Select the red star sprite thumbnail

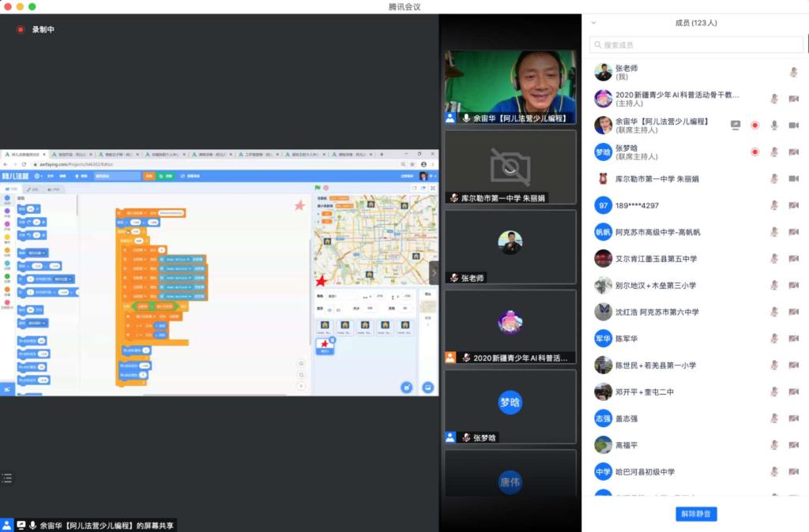[x=324, y=345]
